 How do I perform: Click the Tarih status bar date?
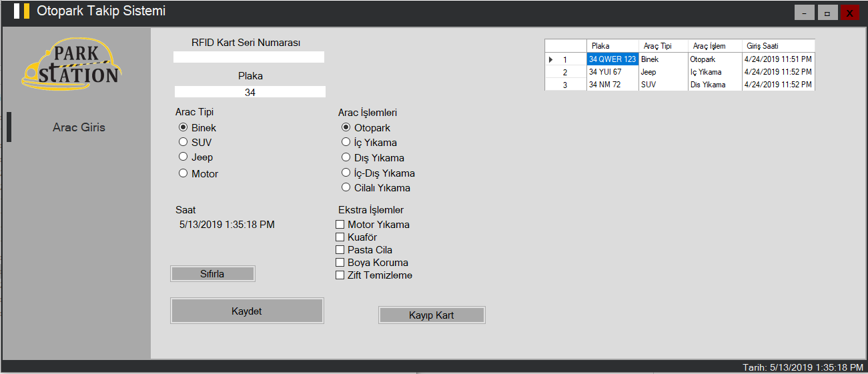pos(803,367)
